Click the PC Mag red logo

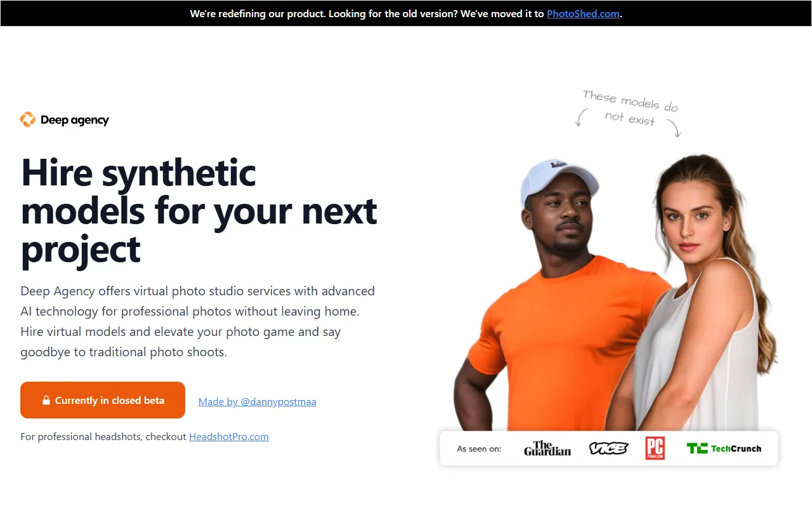[655, 448]
